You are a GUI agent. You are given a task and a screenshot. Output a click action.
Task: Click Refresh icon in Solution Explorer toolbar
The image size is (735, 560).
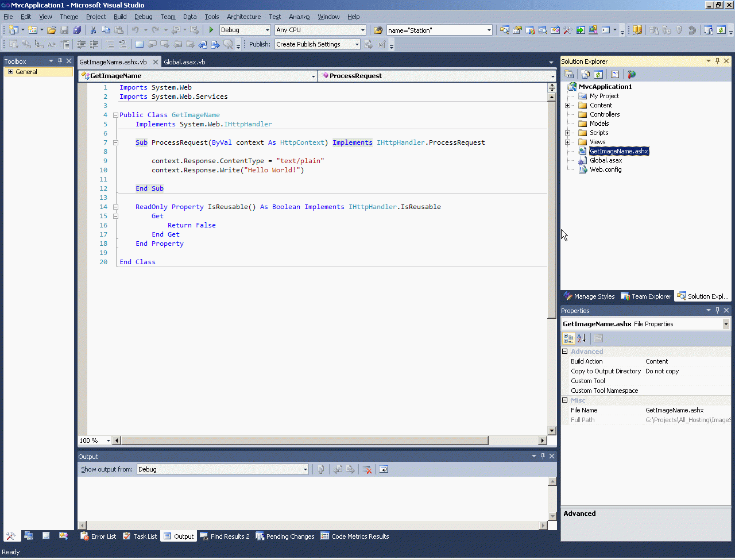pos(598,74)
